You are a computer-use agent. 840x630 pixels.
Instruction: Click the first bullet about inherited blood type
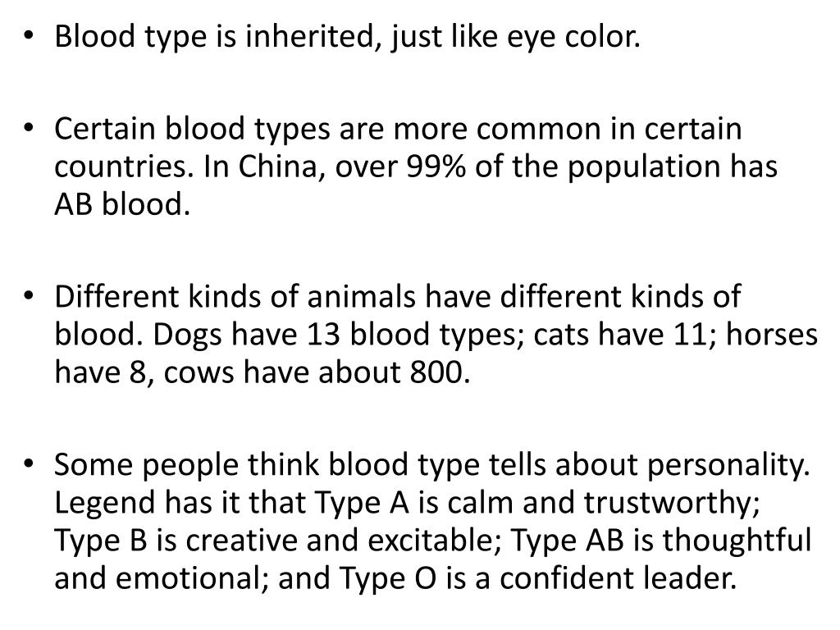click(347, 38)
